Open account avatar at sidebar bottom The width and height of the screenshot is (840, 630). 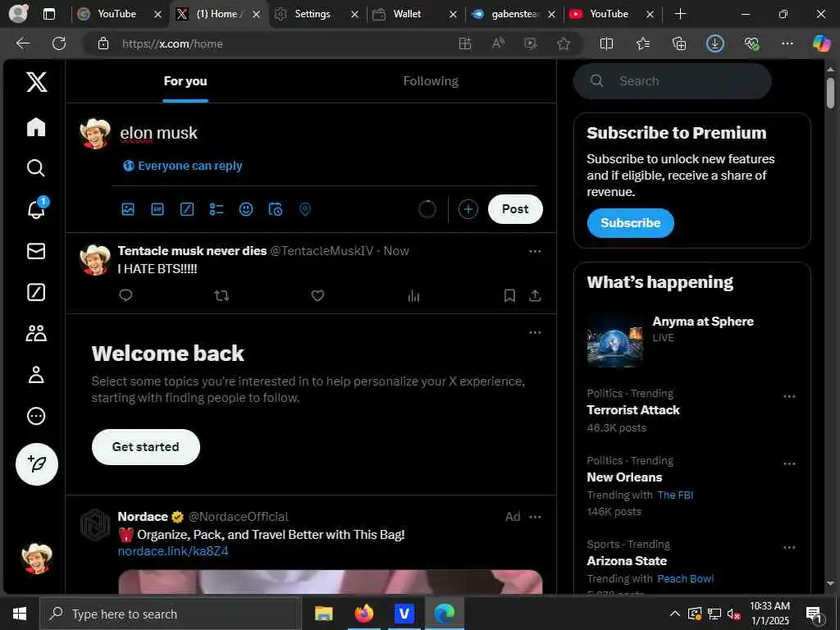(x=36, y=558)
